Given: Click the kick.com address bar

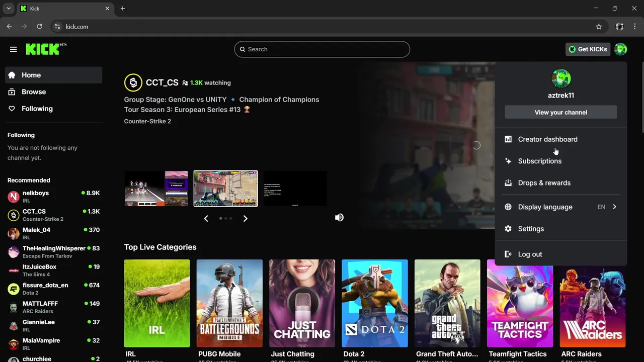Looking at the screenshot, I should tap(322, 27).
